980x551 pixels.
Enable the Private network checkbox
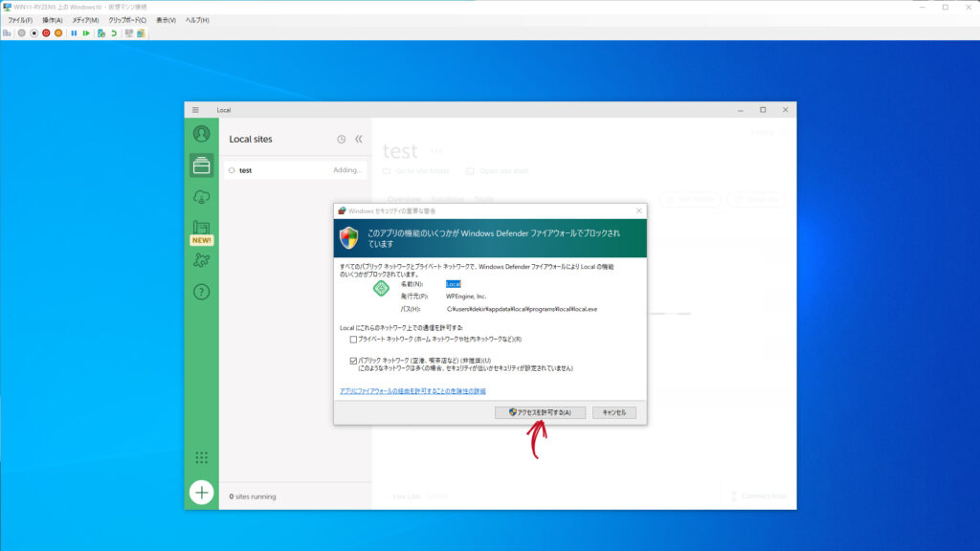click(353, 340)
